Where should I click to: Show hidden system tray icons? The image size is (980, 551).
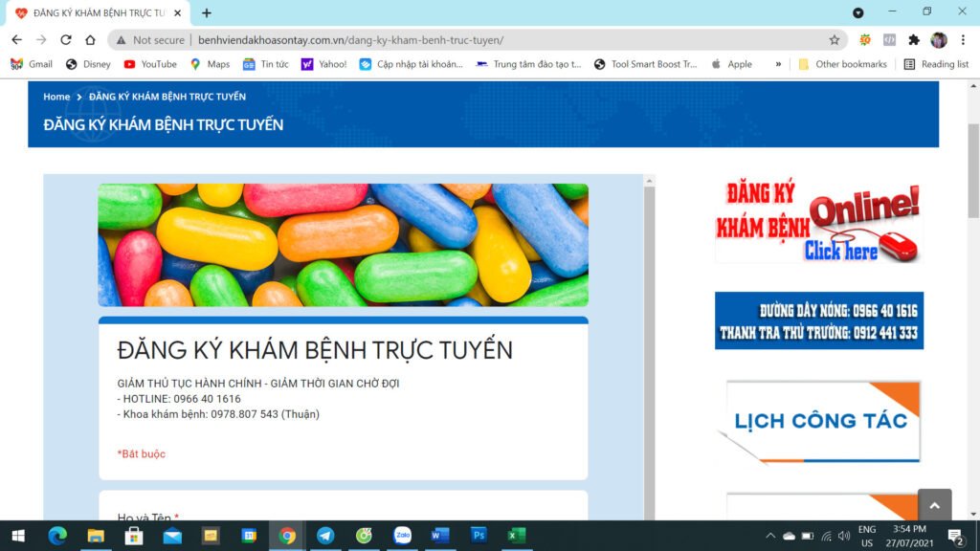pos(770,536)
